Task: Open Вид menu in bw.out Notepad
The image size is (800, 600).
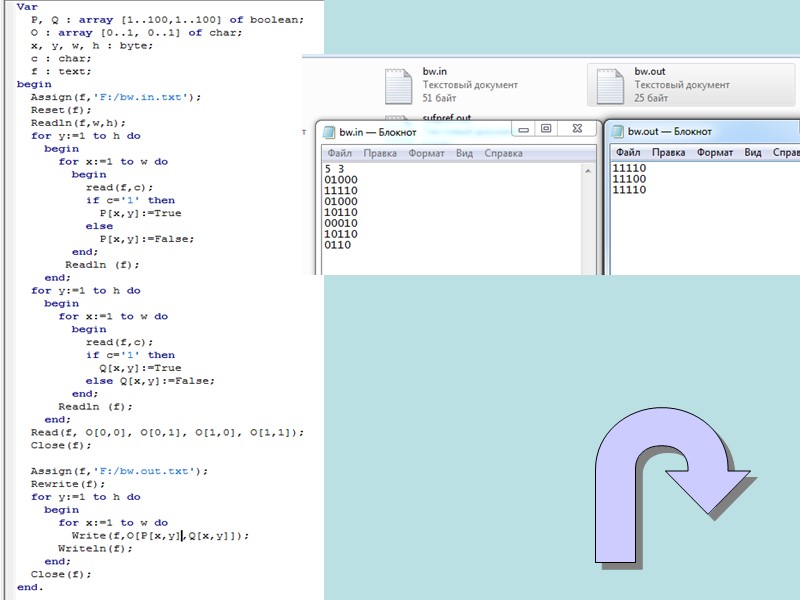Action: tap(753, 152)
